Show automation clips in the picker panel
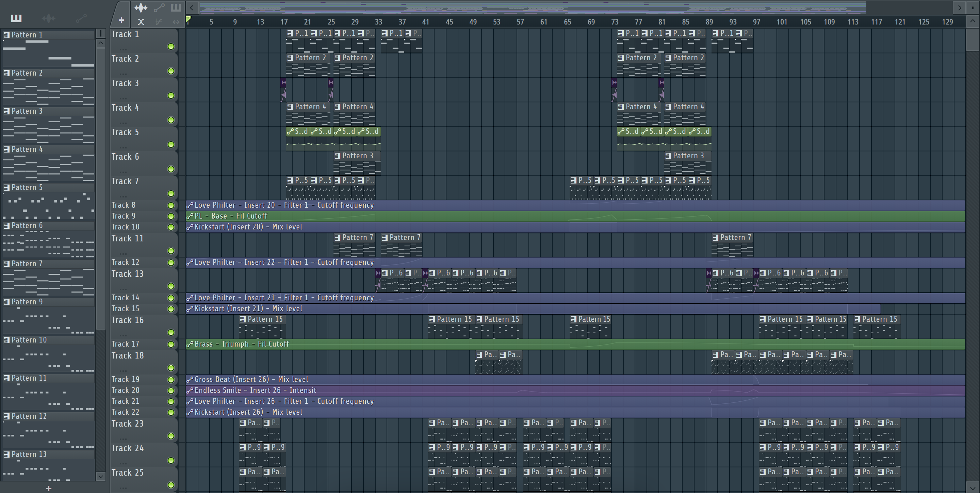 pyautogui.click(x=81, y=18)
